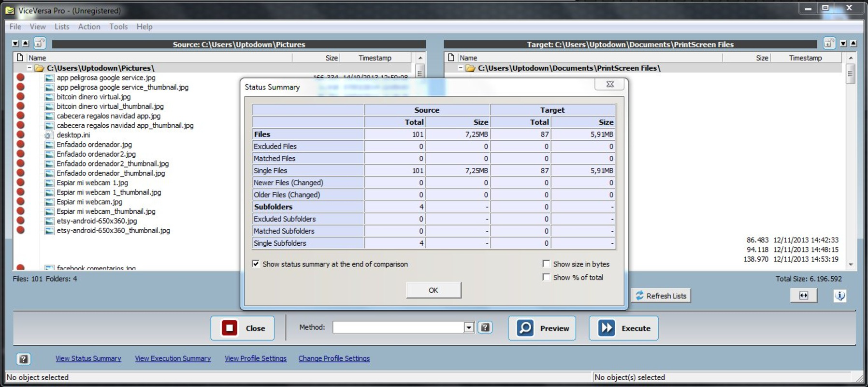Select bitcoin dinero virtual_thumbnail.jpg file
The width and height of the screenshot is (868, 387).
110,106
